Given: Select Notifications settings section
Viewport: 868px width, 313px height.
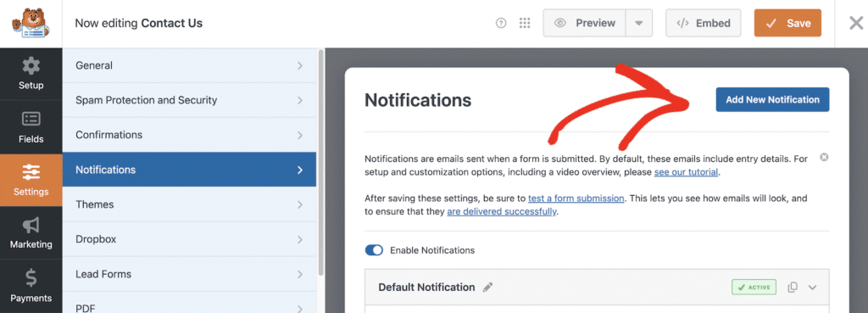Looking at the screenshot, I should pos(189,170).
